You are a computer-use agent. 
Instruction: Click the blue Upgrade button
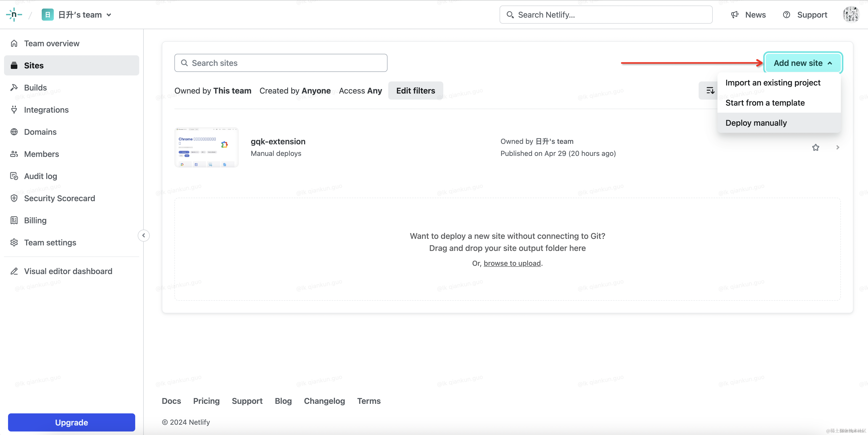pyautogui.click(x=71, y=422)
